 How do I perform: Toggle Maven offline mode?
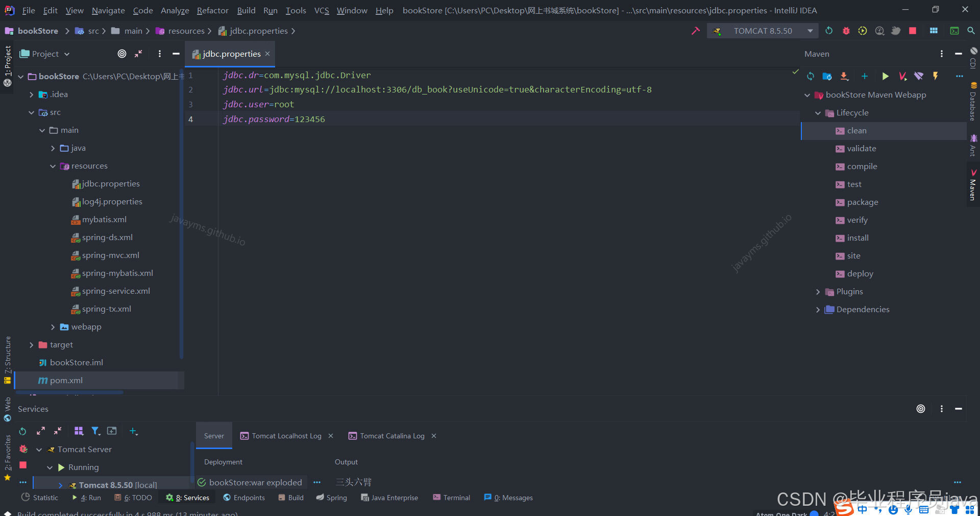click(919, 76)
